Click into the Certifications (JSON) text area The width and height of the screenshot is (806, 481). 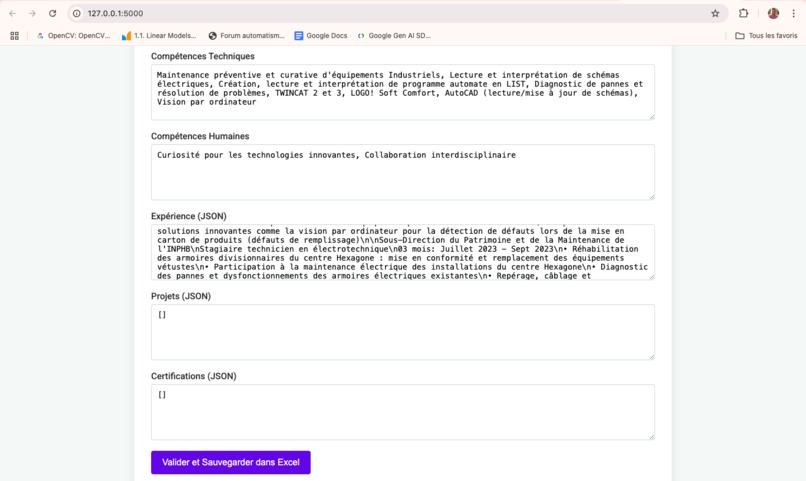[402, 412]
